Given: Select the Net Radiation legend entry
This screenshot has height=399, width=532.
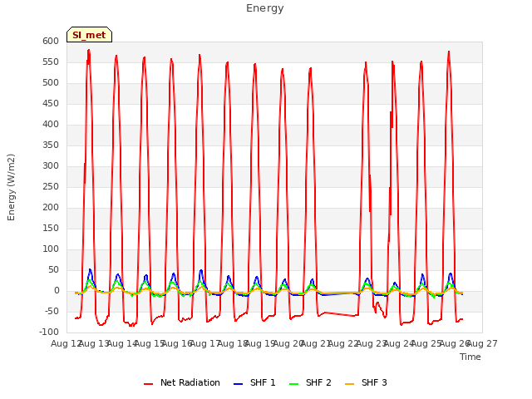Looking at the screenshot, I should [182, 382].
